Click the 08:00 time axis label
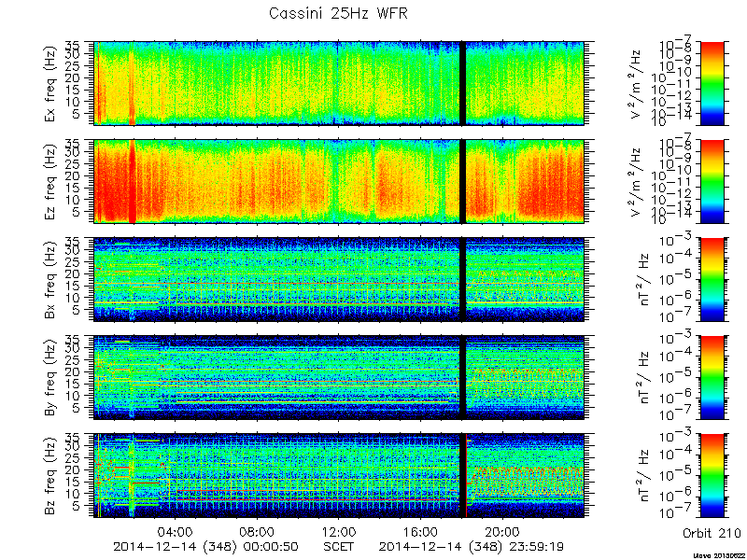The height and width of the screenshot is (560, 747). point(258,531)
